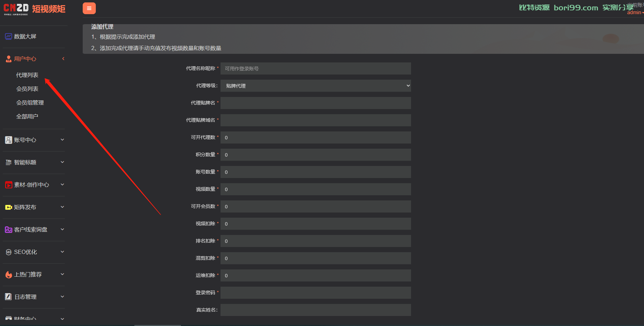Click the 客户线索询盘 folder icon
Viewport: 644px width, 326px height.
[9, 230]
